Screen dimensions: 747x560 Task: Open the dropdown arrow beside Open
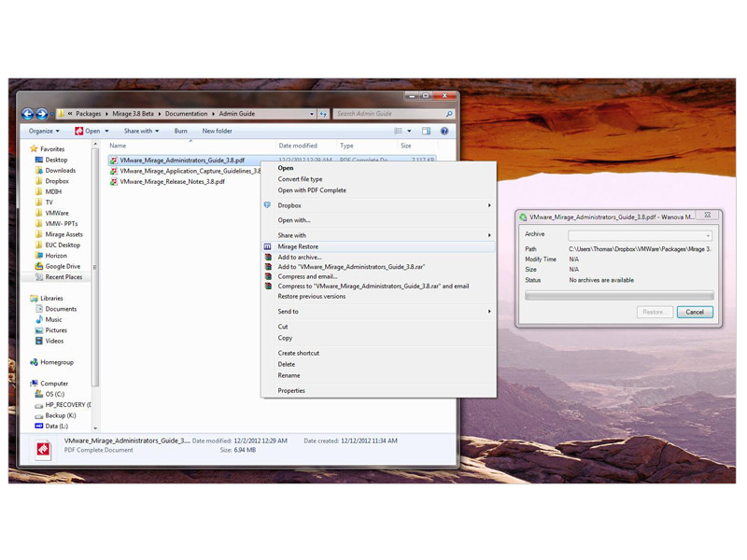106,131
